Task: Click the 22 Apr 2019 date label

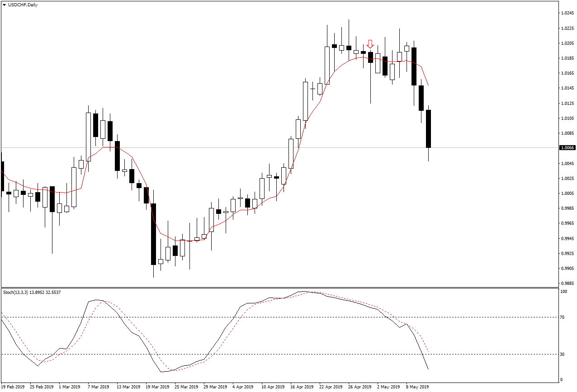Action: point(331,387)
